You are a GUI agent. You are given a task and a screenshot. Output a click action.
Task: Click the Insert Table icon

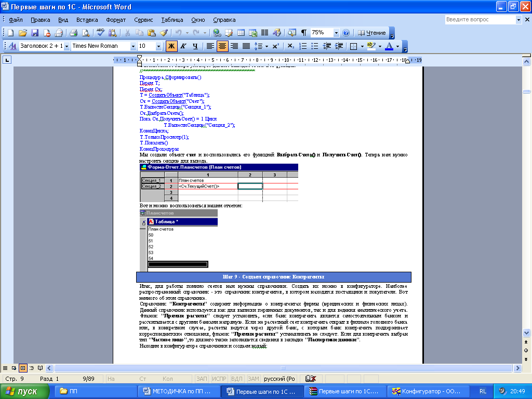pos(241,33)
